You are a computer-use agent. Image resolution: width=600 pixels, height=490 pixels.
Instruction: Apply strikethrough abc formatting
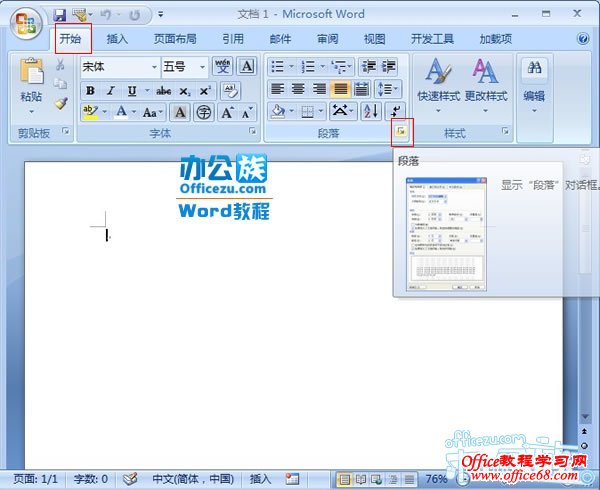(163, 91)
